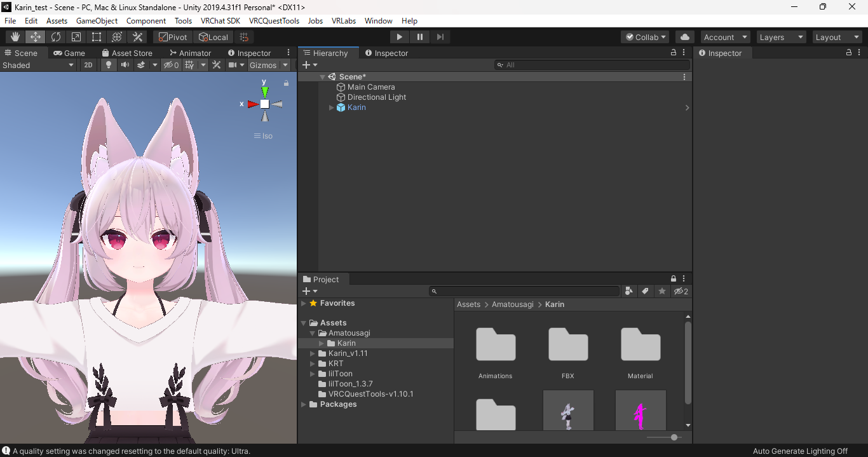Viewport: 868px width, 457px height.
Task: Select the magenta model thumbnail
Action: (x=641, y=410)
